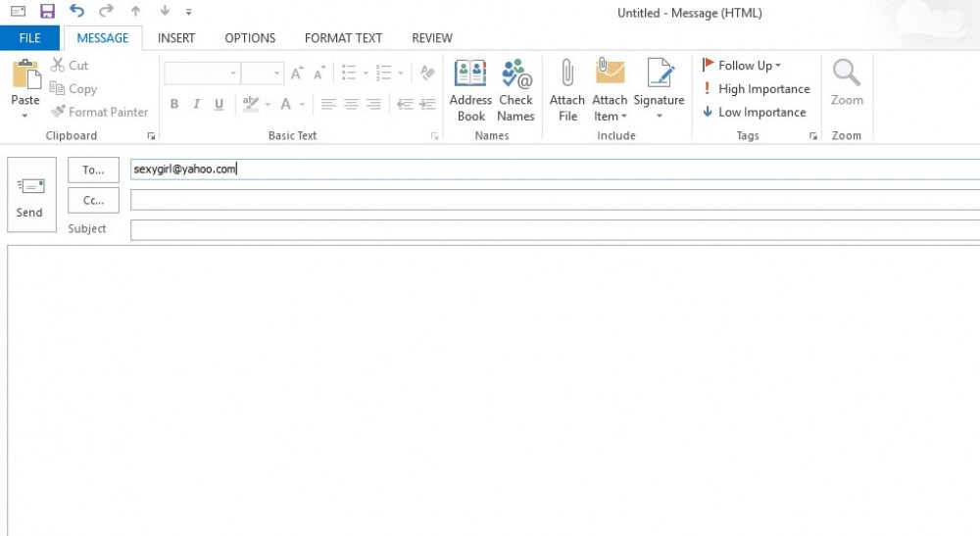Viewport: 980px width, 536px height.
Task: Open the font size combo box
Action: [263, 73]
